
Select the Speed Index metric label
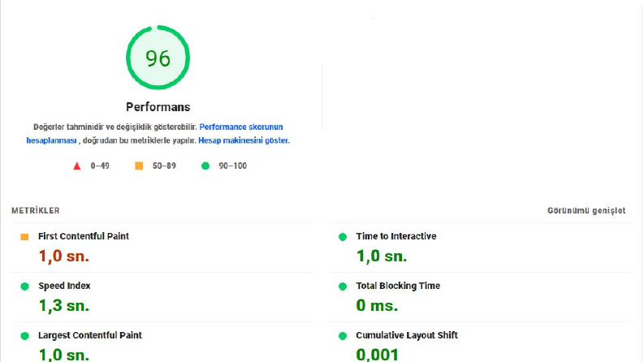click(64, 286)
